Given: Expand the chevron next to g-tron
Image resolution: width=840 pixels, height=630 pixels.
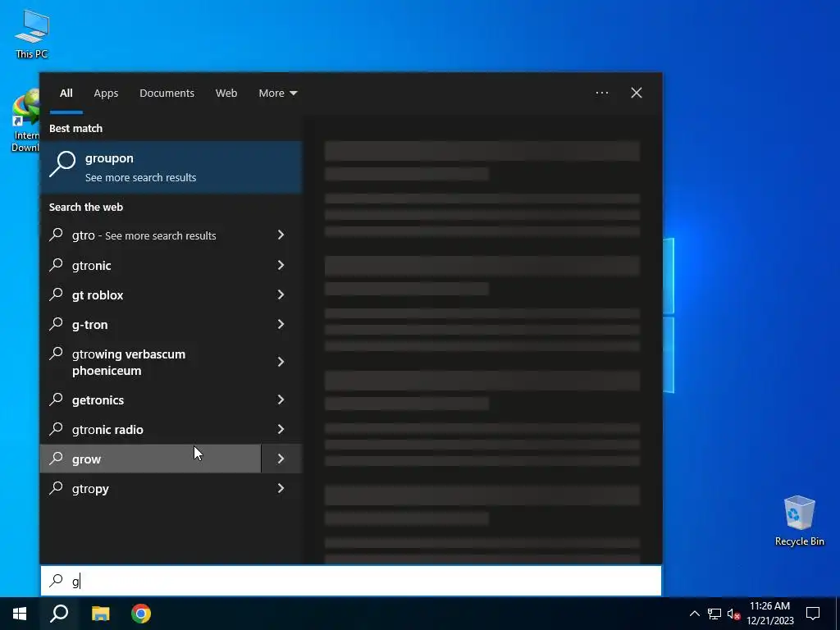Looking at the screenshot, I should pyautogui.click(x=281, y=323).
